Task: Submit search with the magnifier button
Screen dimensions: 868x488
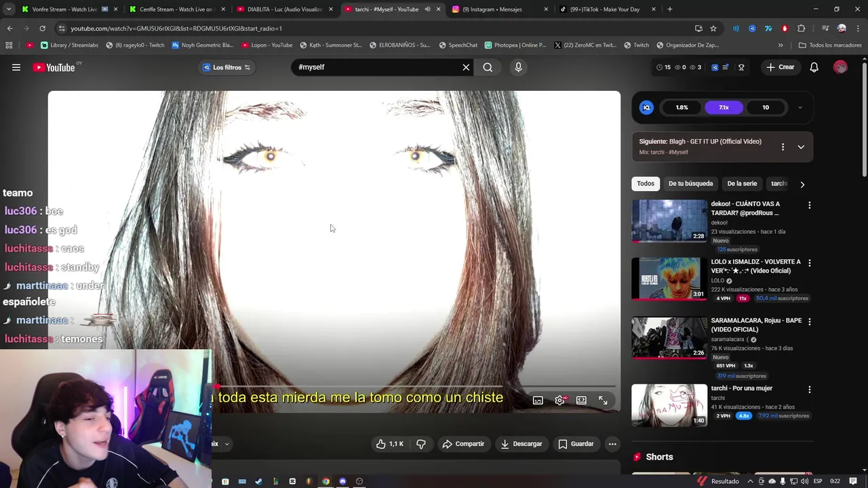Action: [488, 67]
